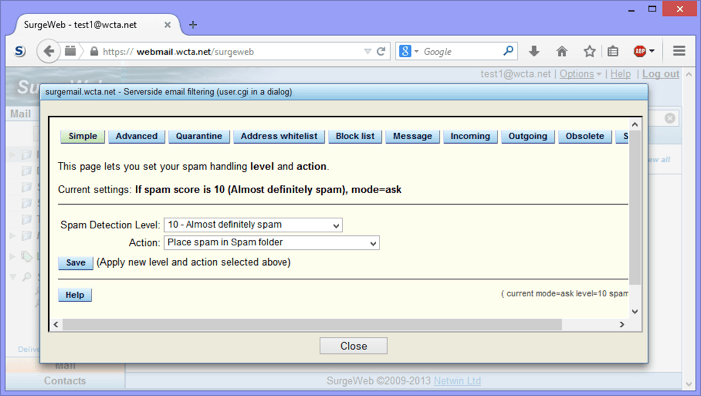Select the Simple filtering tab
Screen dimensions: 701x396
click(83, 136)
